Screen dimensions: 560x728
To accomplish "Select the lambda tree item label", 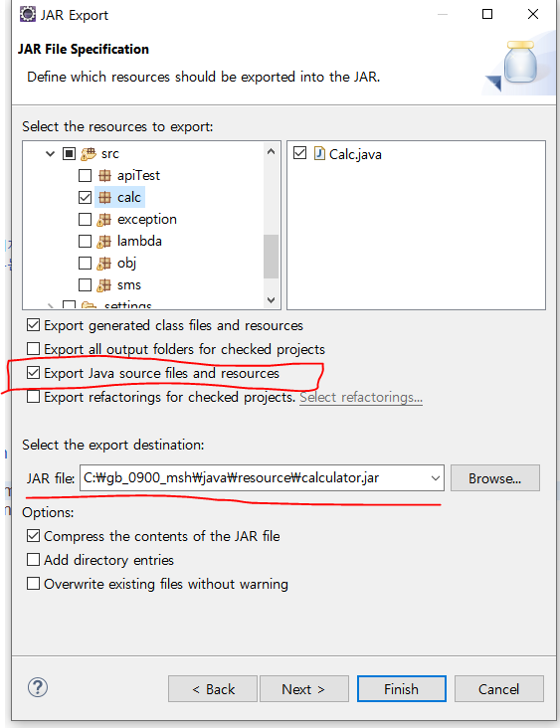I will click(139, 241).
